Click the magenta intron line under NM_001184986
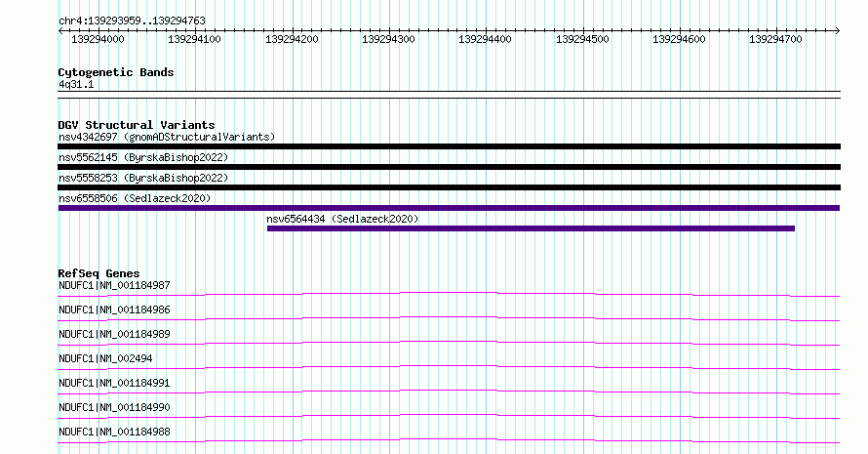This screenshot has height=454, width=868. point(449,317)
